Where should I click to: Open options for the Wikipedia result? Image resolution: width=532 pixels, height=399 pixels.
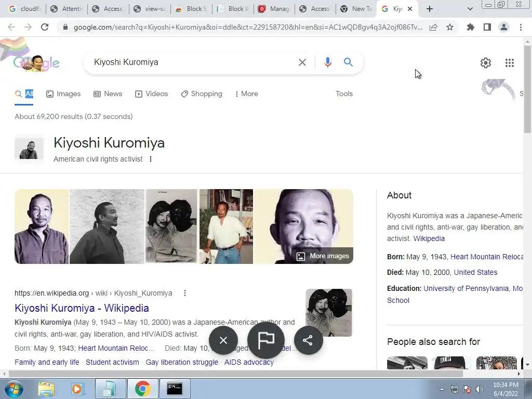tap(185, 293)
